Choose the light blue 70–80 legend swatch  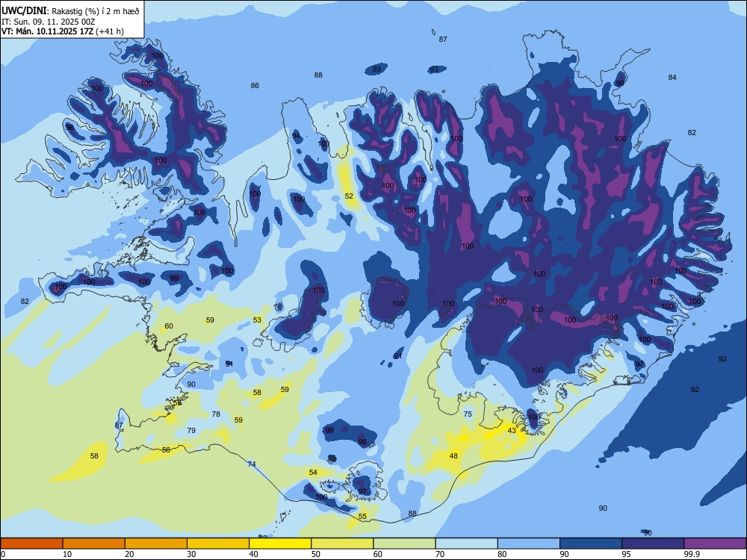466,544
